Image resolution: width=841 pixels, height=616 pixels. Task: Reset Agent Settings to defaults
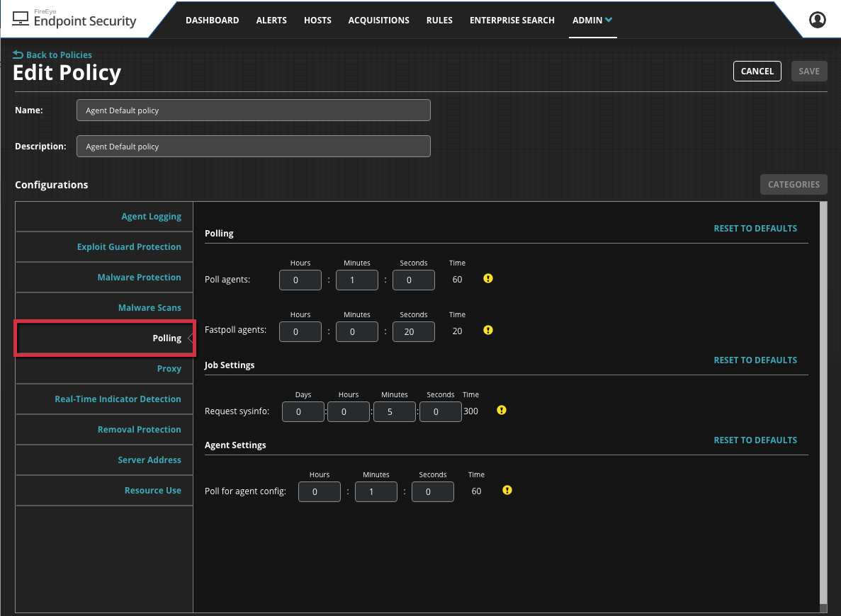tap(755, 440)
